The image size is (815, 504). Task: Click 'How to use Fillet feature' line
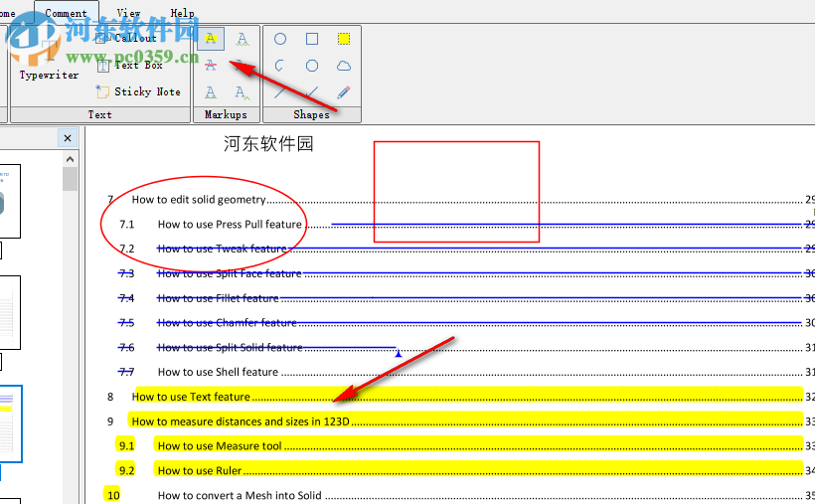[x=219, y=298]
